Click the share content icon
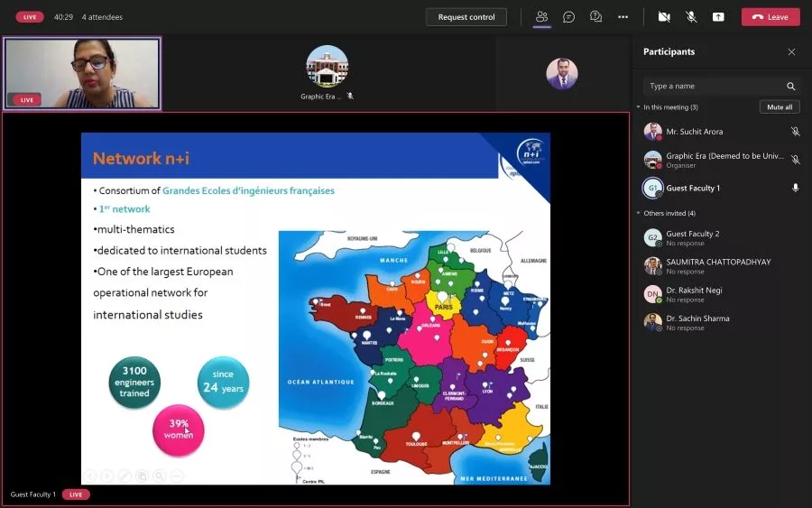The image size is (812, 508). pyautogui.click(x=718, y=17)
